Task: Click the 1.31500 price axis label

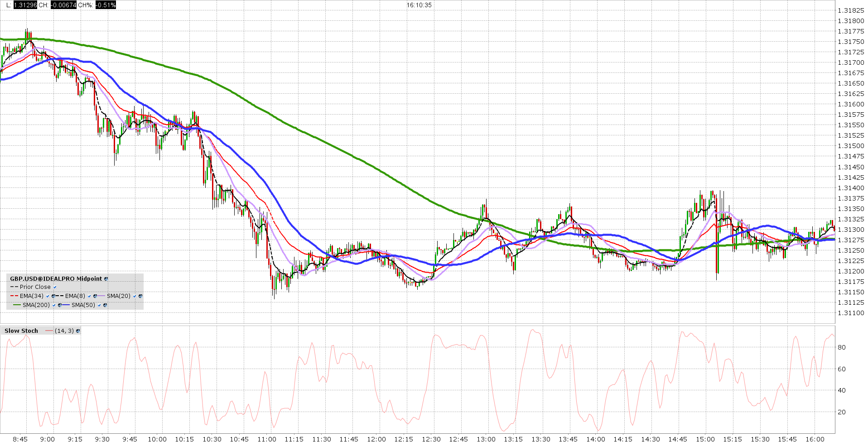Action: pyautogui.click(x=851, y=146)
